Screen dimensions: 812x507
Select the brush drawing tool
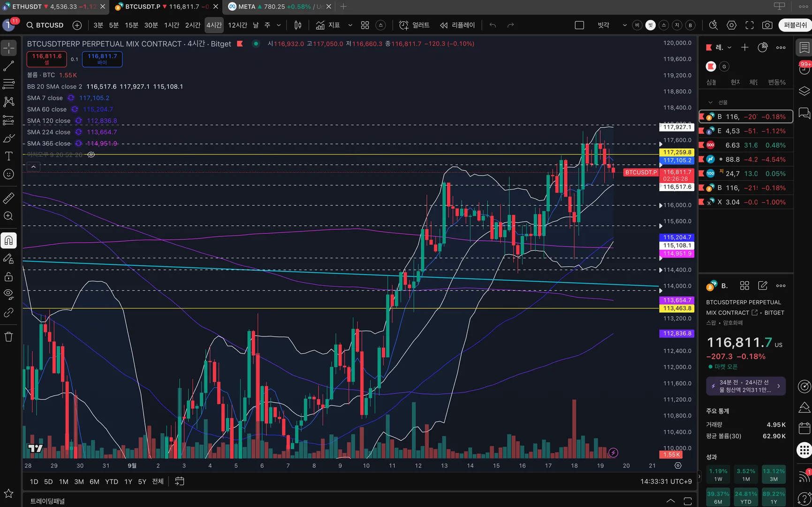[x=9, y=138]
